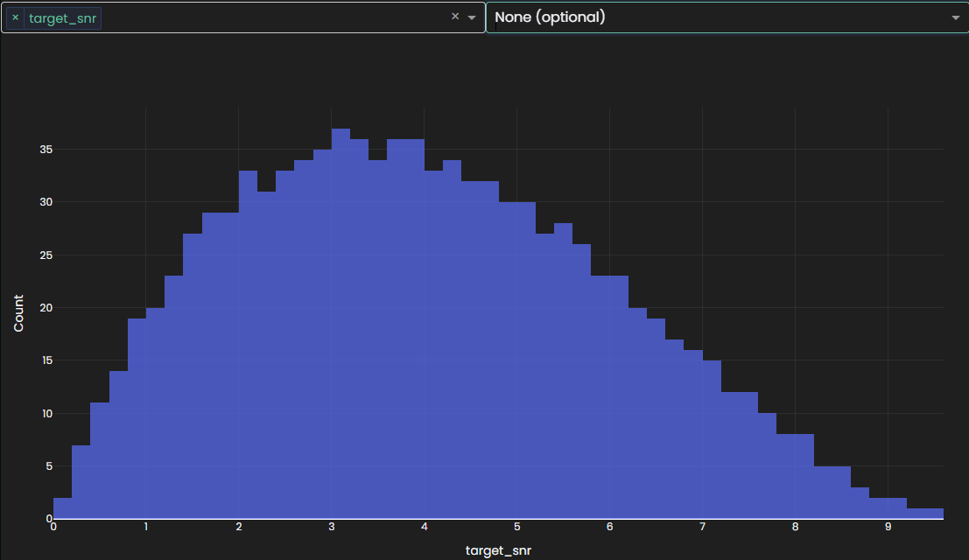Image resolution: width=969 pixels, height=560 pixels.
Task: Click the y-axis tick label 15
Action: click(x=47, y=360)
